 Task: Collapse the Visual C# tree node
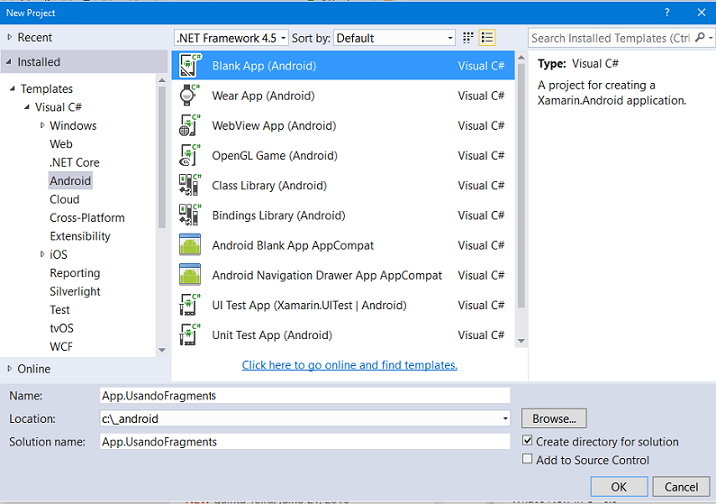coord(27,107)
